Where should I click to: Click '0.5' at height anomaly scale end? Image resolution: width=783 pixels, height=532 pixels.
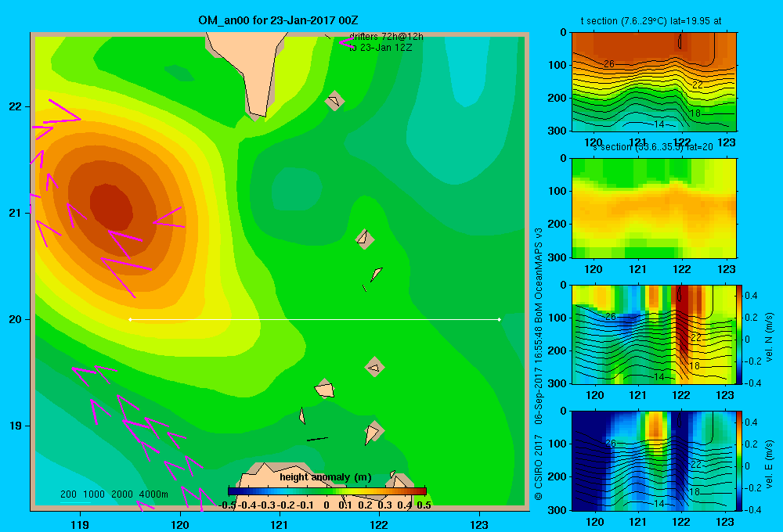coord(424,505)
